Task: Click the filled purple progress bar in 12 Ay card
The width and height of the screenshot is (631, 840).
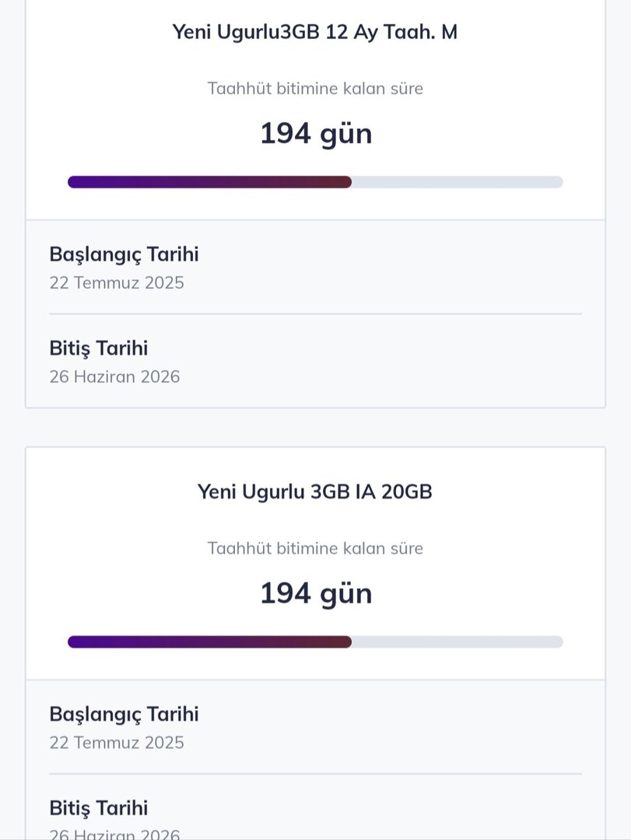Action: click(x=209, y=182)
